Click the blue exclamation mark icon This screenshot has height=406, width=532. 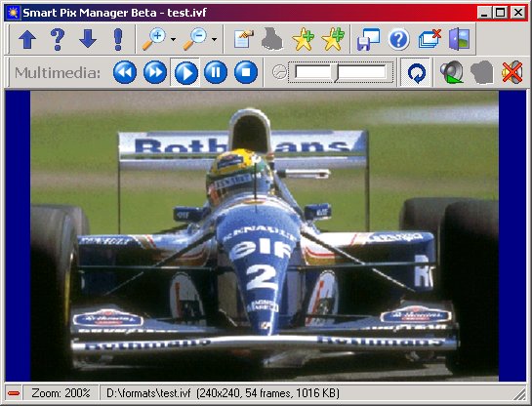118,40
